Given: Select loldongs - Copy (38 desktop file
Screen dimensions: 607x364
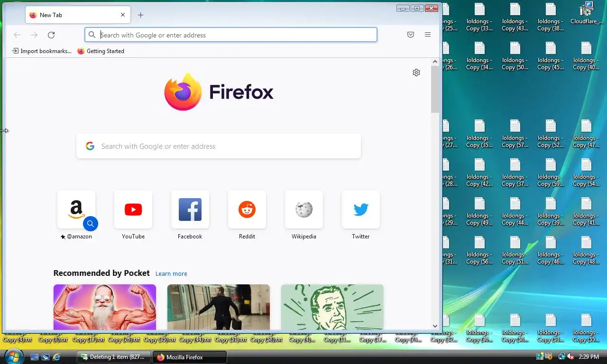Looking at the screenshot, I should pos(551,17).
